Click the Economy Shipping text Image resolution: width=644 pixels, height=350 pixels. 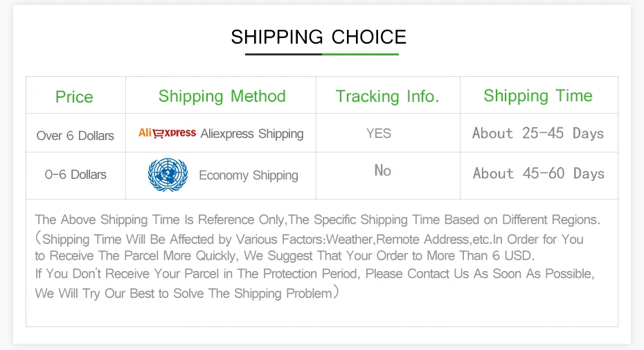click(248, 175)
